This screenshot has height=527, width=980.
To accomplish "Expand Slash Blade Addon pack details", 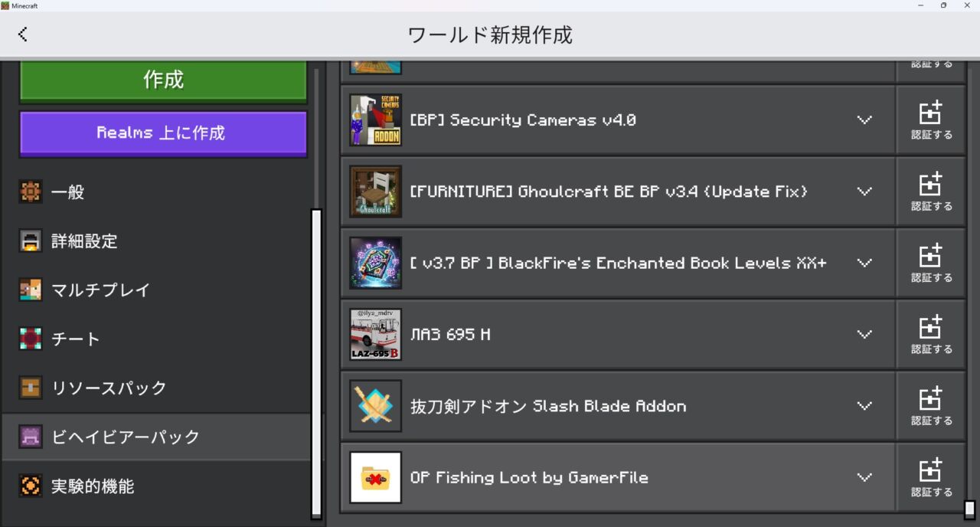I will (864, 406).
